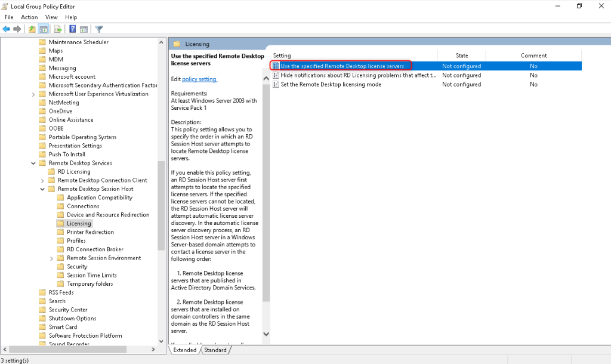Image resolution: width=611 pixels, height=364 pixels.
Task: Sort by the State column header
Action: pyautogui.click(x=462, y=55)
